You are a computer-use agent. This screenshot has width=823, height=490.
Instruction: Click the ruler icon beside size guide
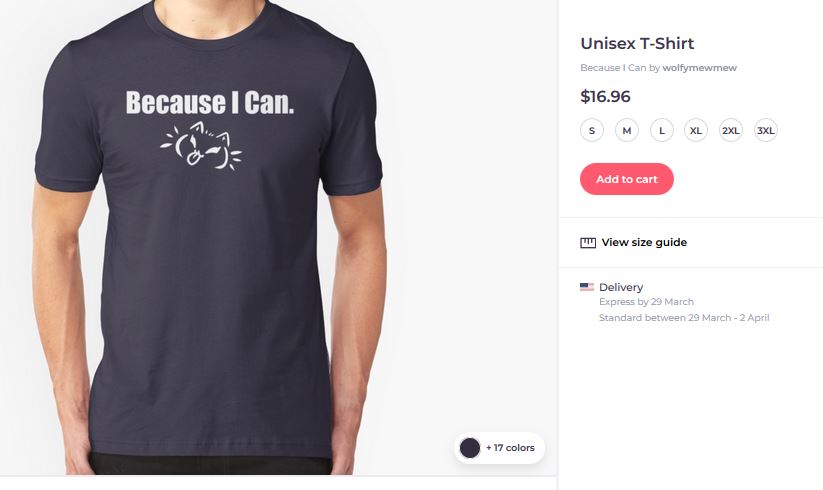pos(587,242)
